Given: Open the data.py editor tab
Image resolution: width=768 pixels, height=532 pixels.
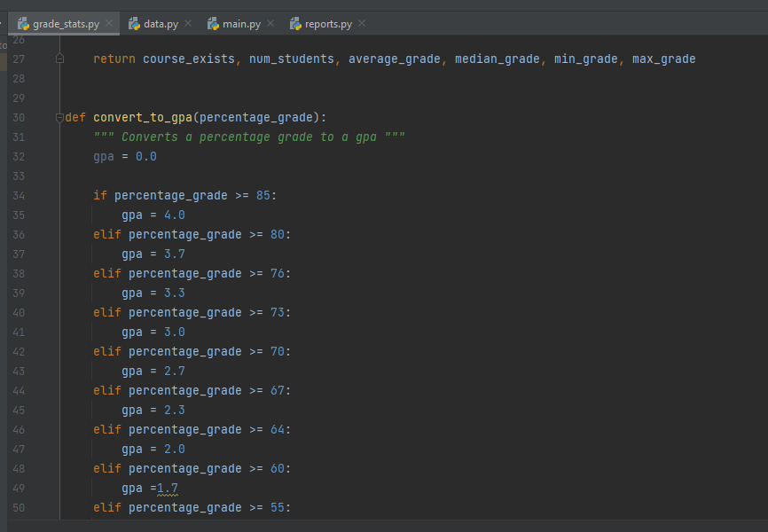Looking at the screenshot, I should [x=161, y=24].
